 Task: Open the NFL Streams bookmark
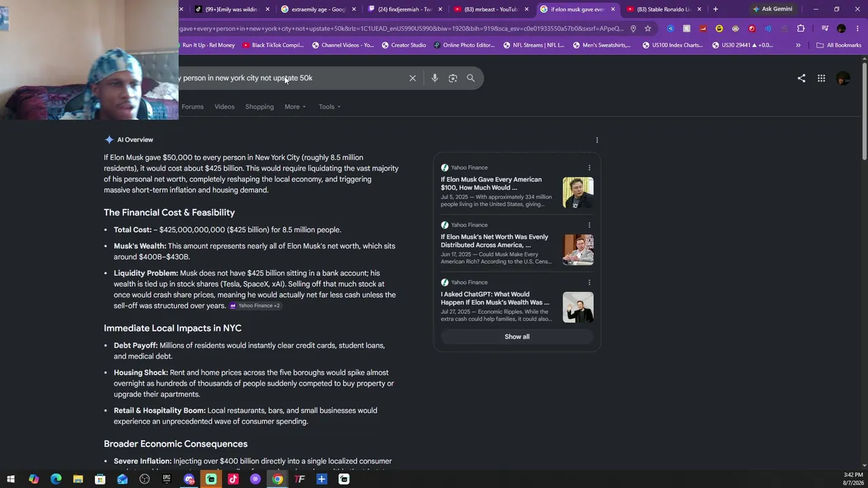click(x=534, y=45)
